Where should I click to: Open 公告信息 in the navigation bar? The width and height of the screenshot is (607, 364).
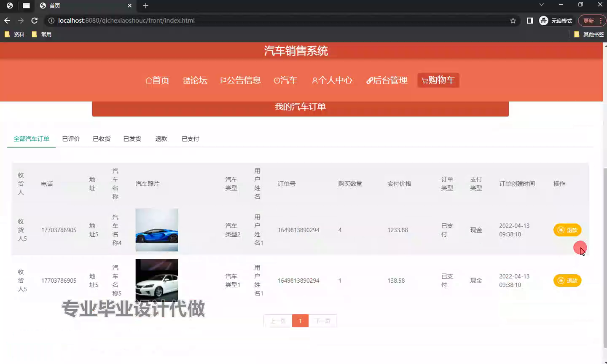pos(240,80)
